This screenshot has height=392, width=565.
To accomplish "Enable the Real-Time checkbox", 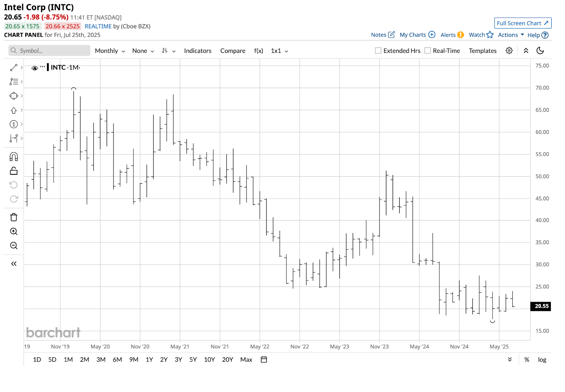I will [428, 50].
